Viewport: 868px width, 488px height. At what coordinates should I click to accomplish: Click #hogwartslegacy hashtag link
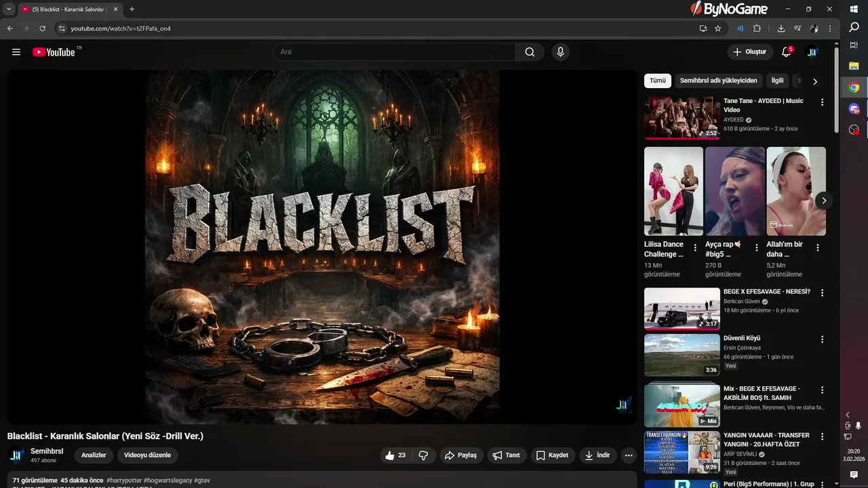pos(167,481)
